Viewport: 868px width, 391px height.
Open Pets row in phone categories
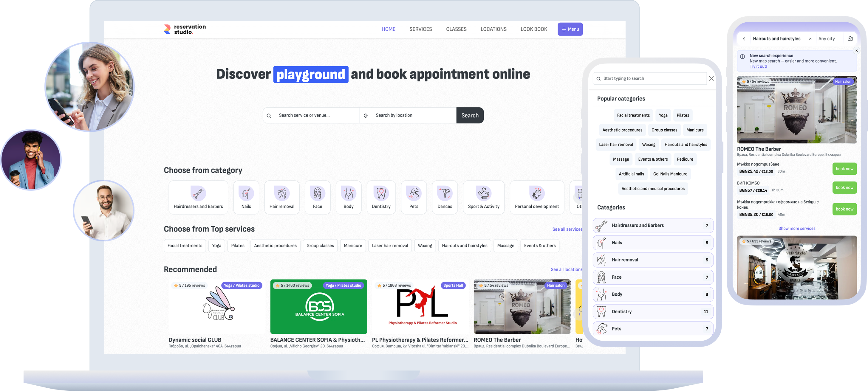[x=653, y=329]
